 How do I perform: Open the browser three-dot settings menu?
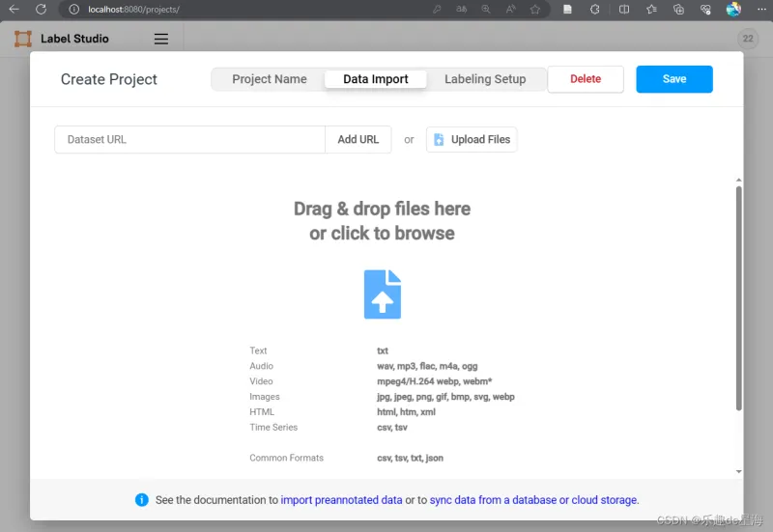(x=759, y=9)
